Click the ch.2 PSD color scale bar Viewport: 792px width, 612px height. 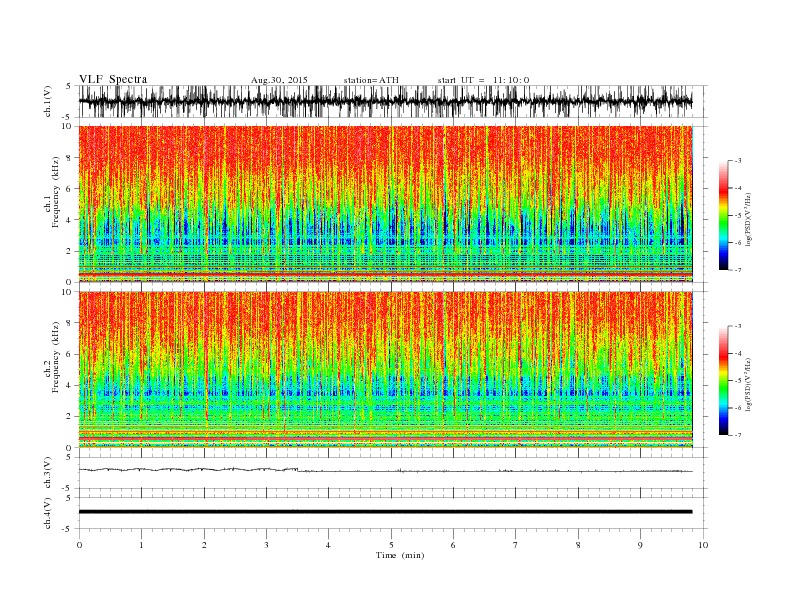click(x=723, y=381)
